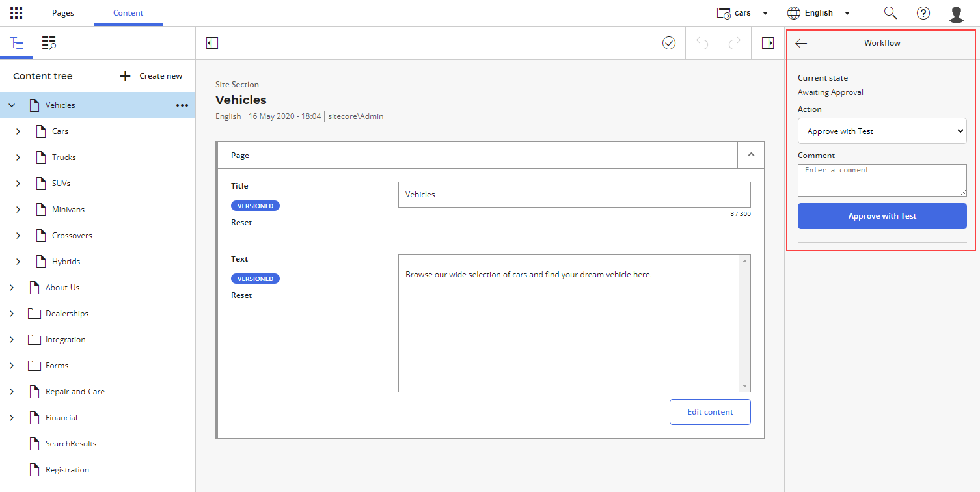Click the workflow checkmark icon
980x492 pixels.
click(x=669, y=43)
